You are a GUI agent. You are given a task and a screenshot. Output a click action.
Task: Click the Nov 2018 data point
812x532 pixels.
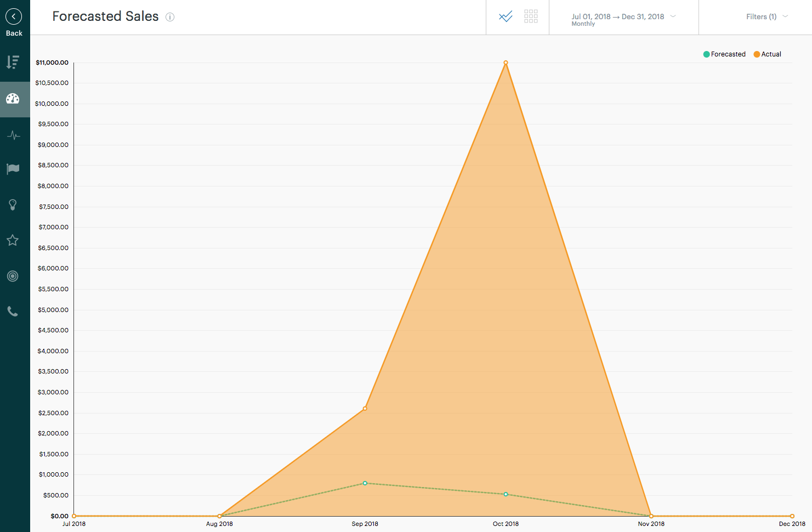tap(651, 516)
